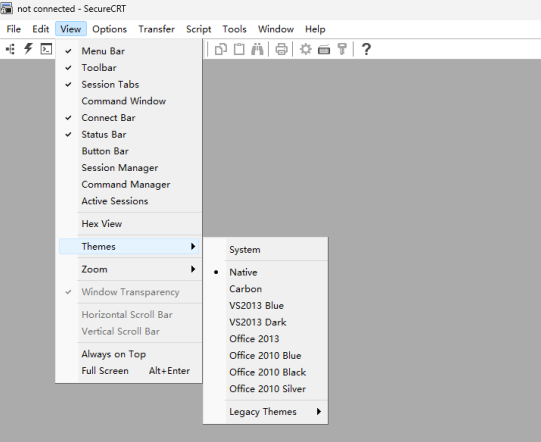
Task: Select the System theme
Action: (x=266, y=249)
